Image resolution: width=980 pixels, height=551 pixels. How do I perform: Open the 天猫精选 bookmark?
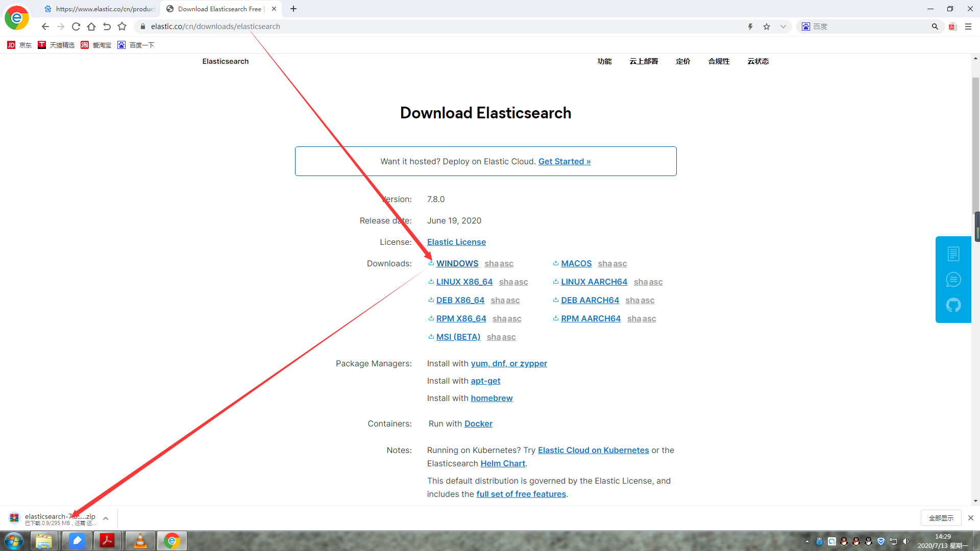tap(56, 45)
